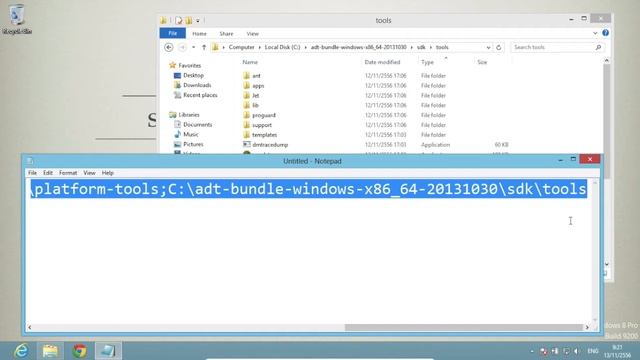This screenshot has width=640, height=360.
Task: Open Notepad's Edit menu
Action: tap(48, 173)
